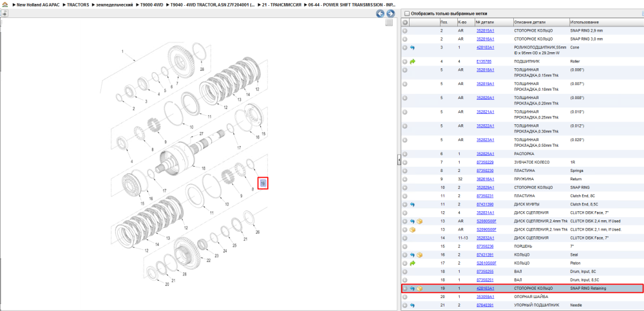The image size is (644, 311).
Task: Sort by 'Поз.' column header
Action: [448, 22]
